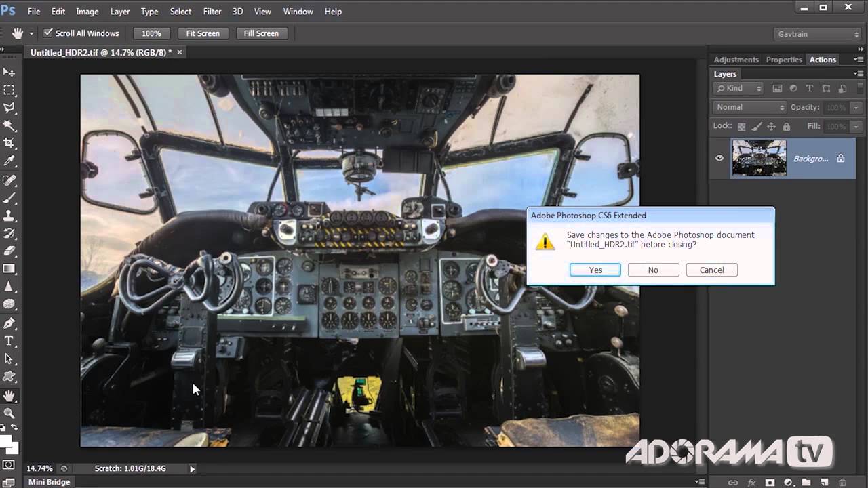
Task: Toggle lock transparent pixels
Action: point(741,127)
